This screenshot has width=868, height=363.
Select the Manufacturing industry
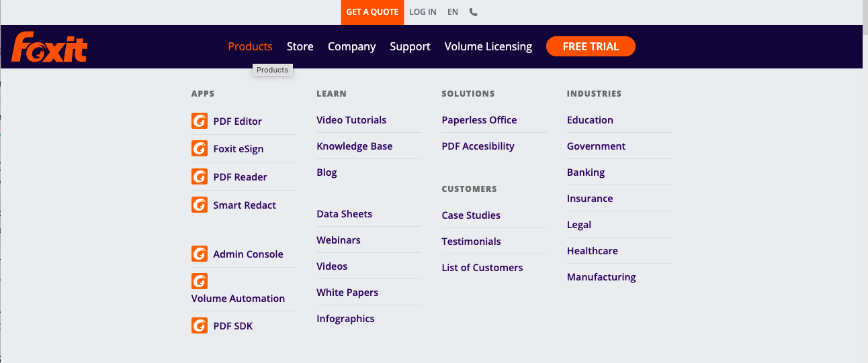pyautogui.click(x=601, y=277)
